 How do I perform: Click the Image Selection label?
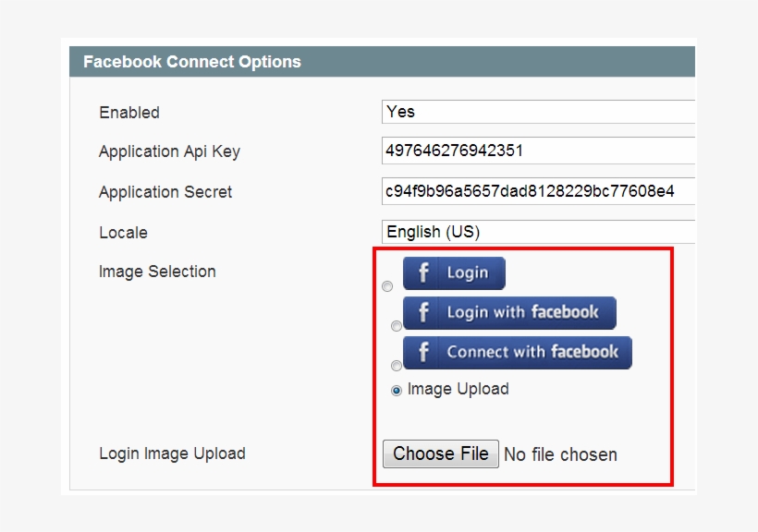coord(157,271)
